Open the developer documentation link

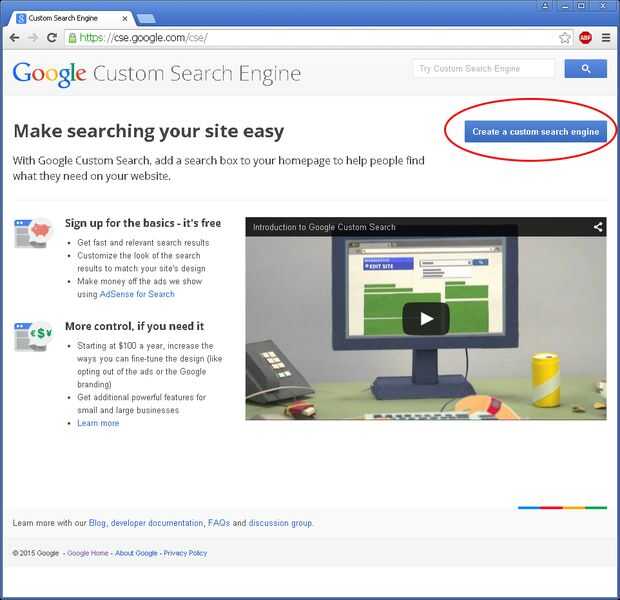click(157, 523)
